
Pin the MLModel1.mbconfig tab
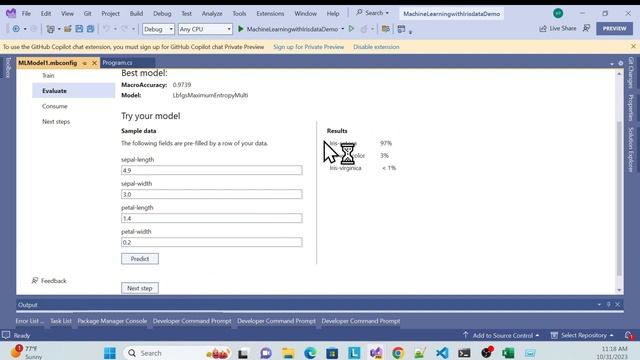[85, 63]
